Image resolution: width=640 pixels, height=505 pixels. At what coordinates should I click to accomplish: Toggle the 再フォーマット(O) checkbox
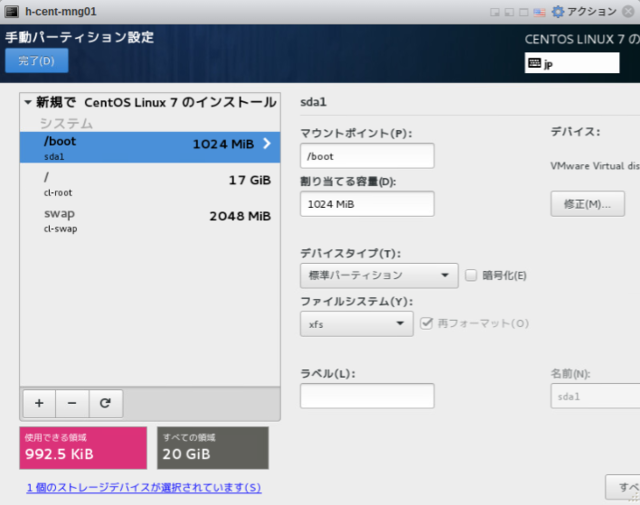pyautogui.click(x=426, y=323)
